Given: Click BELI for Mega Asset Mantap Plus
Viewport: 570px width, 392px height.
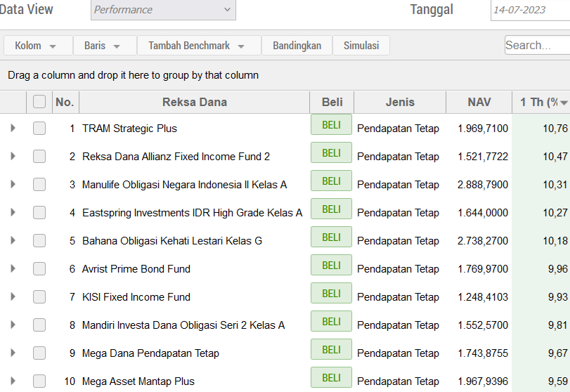Looking at the screenshot, I should click(331, 377).
